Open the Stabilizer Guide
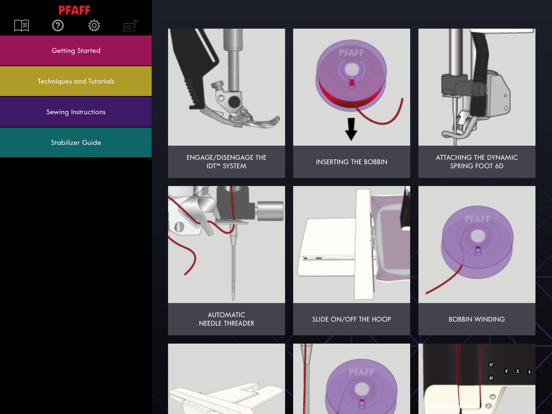Image resolution: width=552 pixels, height=414 pixels. [76, 142]
